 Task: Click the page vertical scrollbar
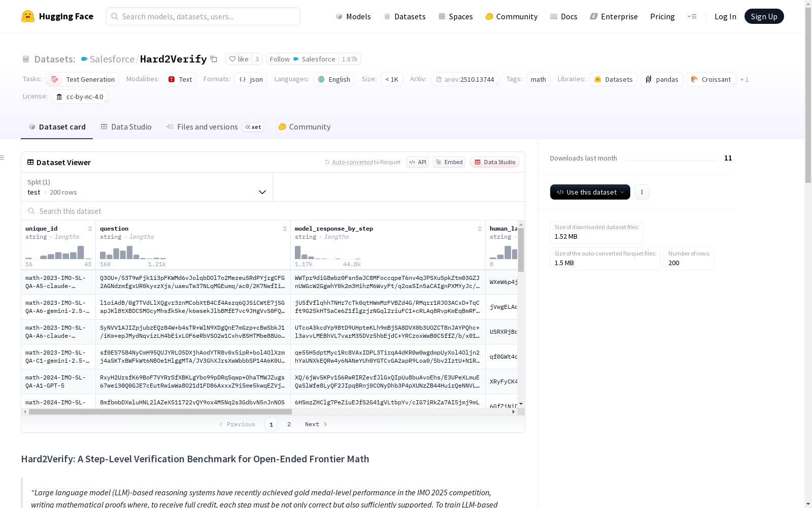click(x=808, y=95)
